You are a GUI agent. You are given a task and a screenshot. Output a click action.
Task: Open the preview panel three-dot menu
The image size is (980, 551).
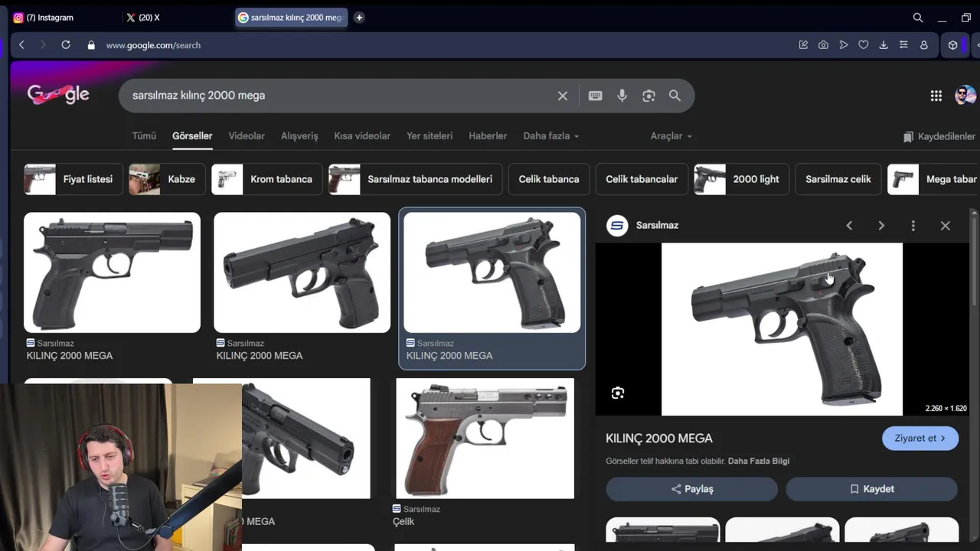(x=913, y=226)
